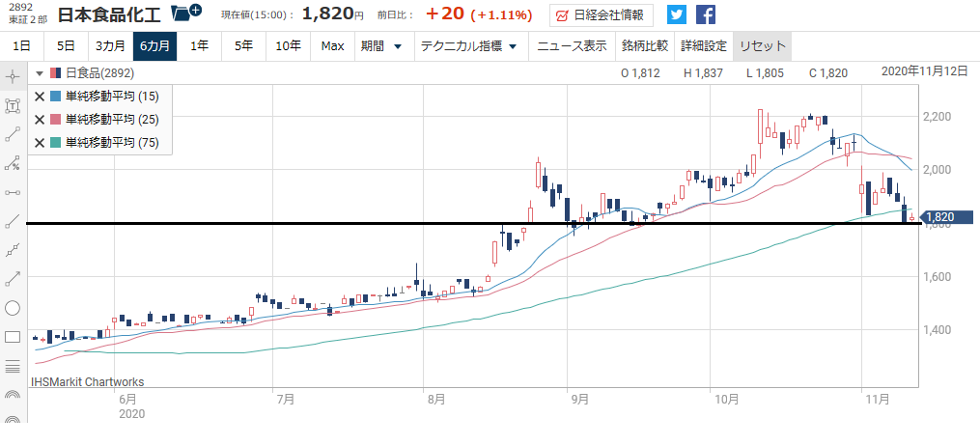
Task: Switch to 5日 range tab
Action: coord(67,46)
